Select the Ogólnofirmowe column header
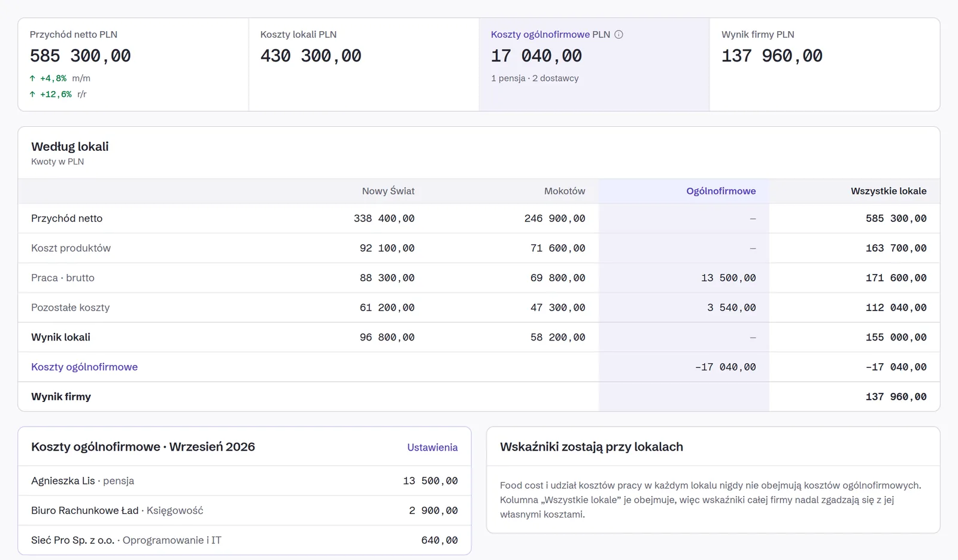The height and width of the screenshot is (560, 958). (721, 191)
